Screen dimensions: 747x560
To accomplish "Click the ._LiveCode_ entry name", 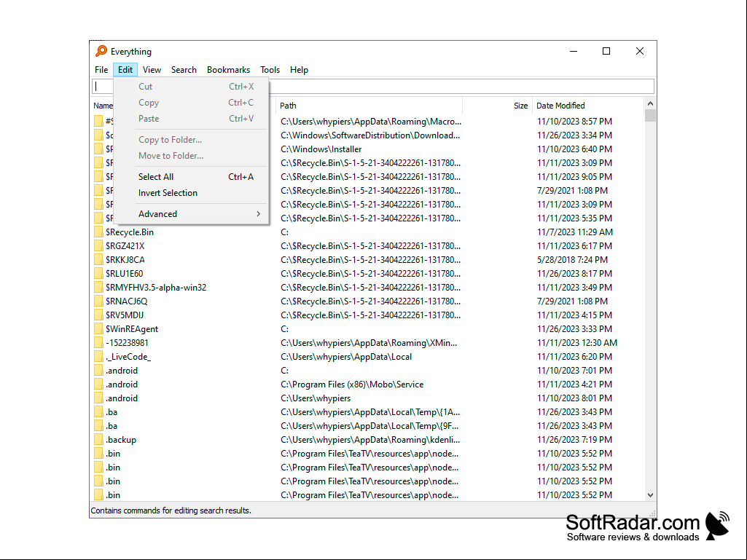I will click(x=128, y=356).
